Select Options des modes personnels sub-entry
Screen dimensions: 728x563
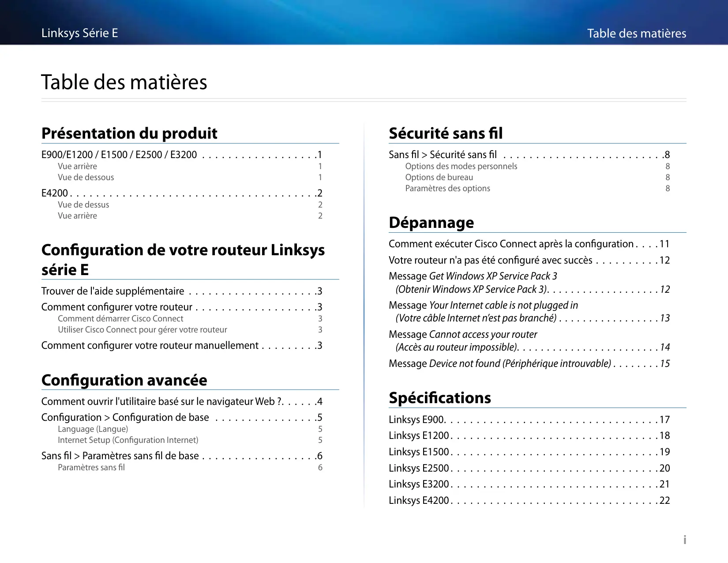coord(461,166)
